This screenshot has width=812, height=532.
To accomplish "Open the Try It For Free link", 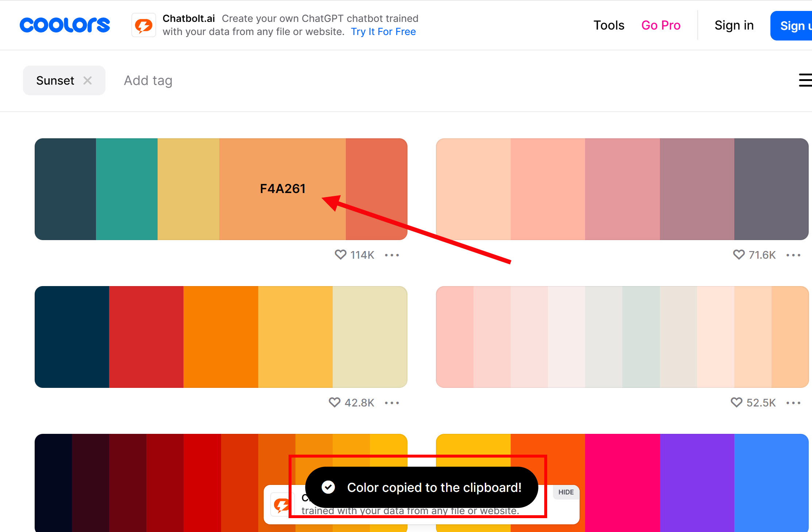I will [383, 32].
